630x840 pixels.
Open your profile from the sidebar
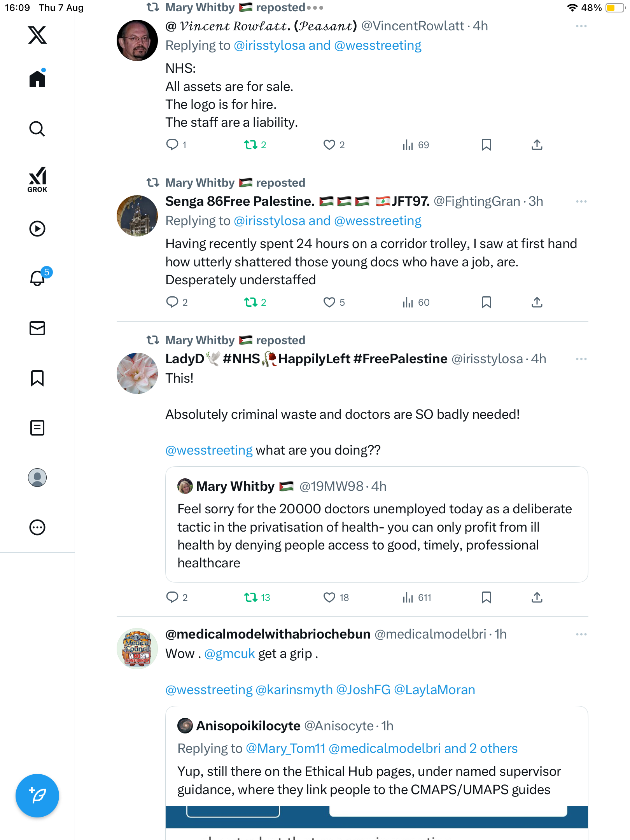(x=37, y=478)
